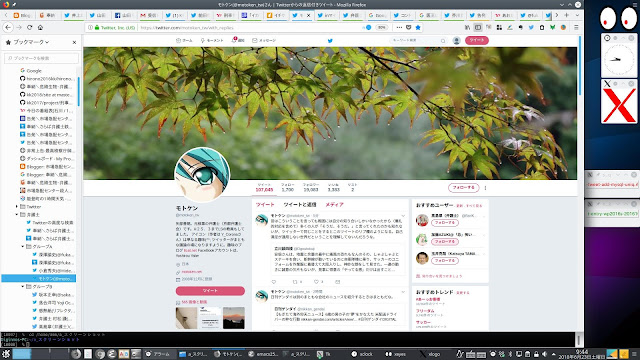Open the フリーター trend

pyautogui.click(x=425, y=311)
